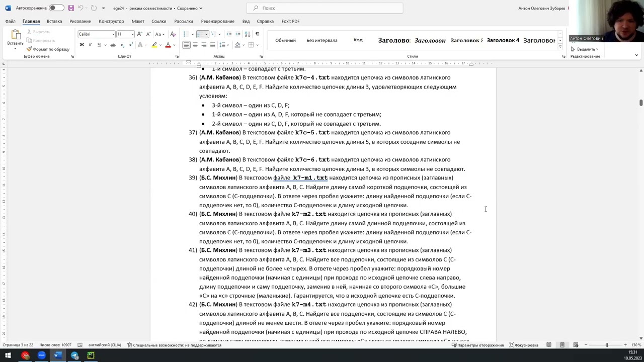This screenshot has height=362, width=644.
Task: Switch to the Ссылки tab
Action: click(x=158, y=21)
